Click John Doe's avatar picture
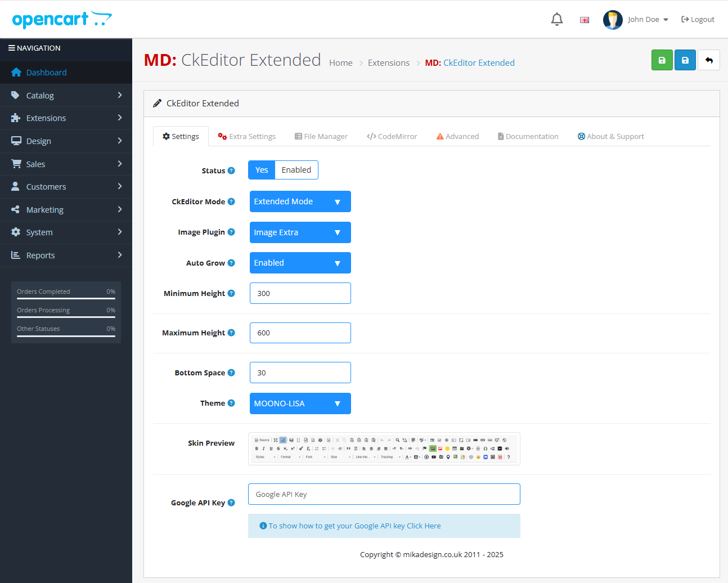This screenshot has width=728, height=583. [613, 20]
